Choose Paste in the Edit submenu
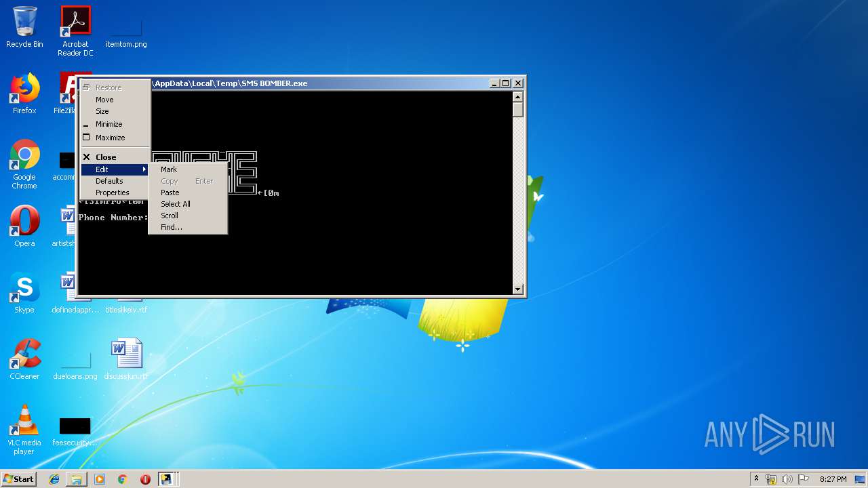 pos(188,192)
